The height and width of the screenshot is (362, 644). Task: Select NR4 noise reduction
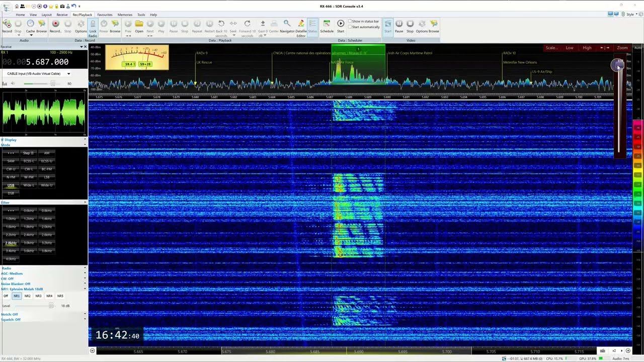49,296
